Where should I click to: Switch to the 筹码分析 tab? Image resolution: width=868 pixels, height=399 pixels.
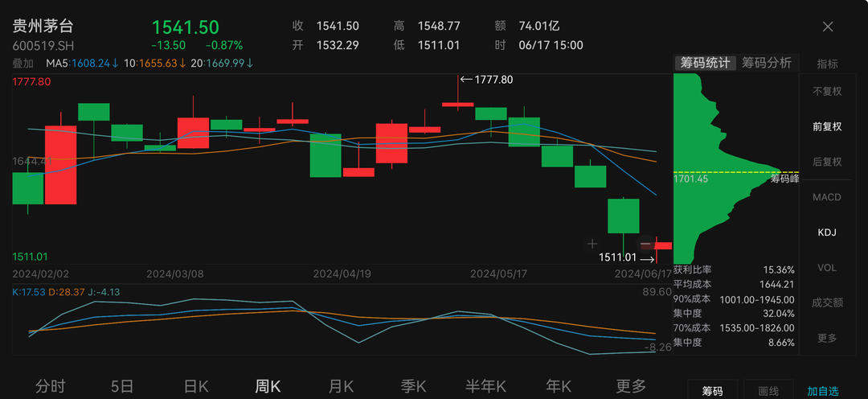coord(766,63)
